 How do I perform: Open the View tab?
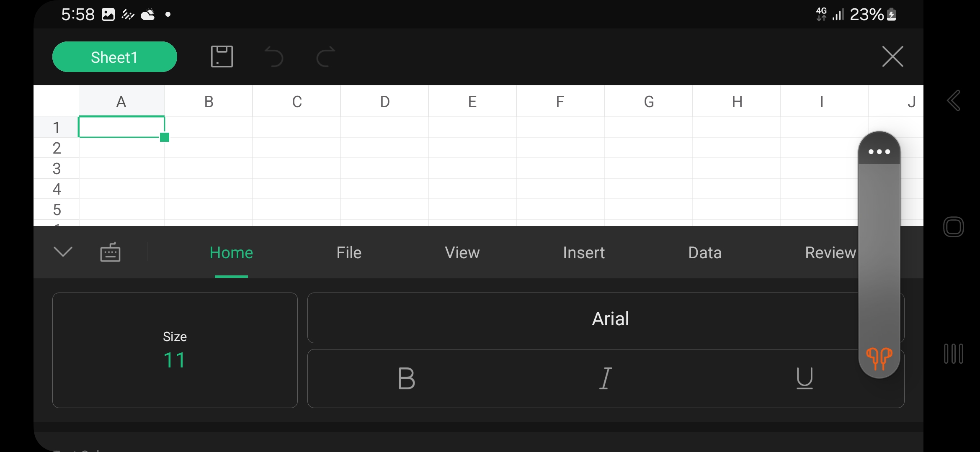462,253
